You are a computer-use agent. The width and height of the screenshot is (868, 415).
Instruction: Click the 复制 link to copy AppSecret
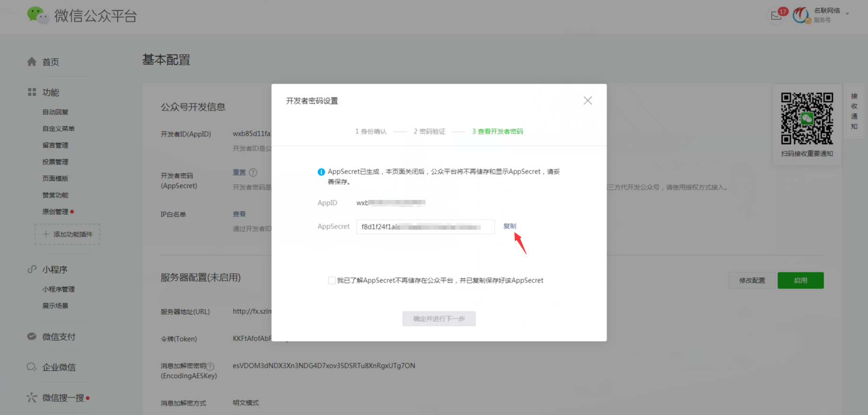[x=510, y=226]
